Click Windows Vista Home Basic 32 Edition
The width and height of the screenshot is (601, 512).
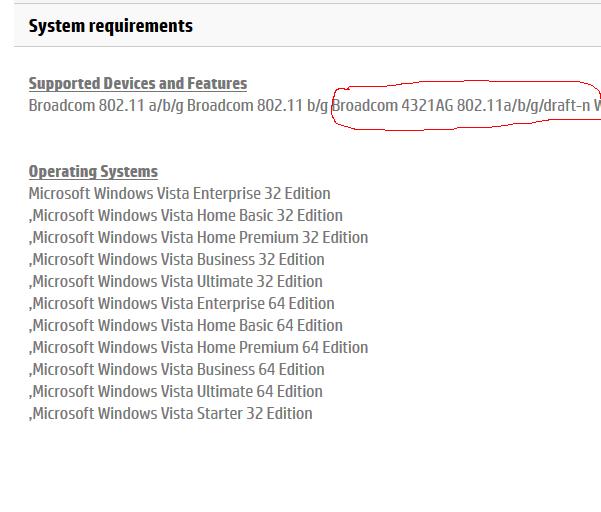(x=187, y=216)
